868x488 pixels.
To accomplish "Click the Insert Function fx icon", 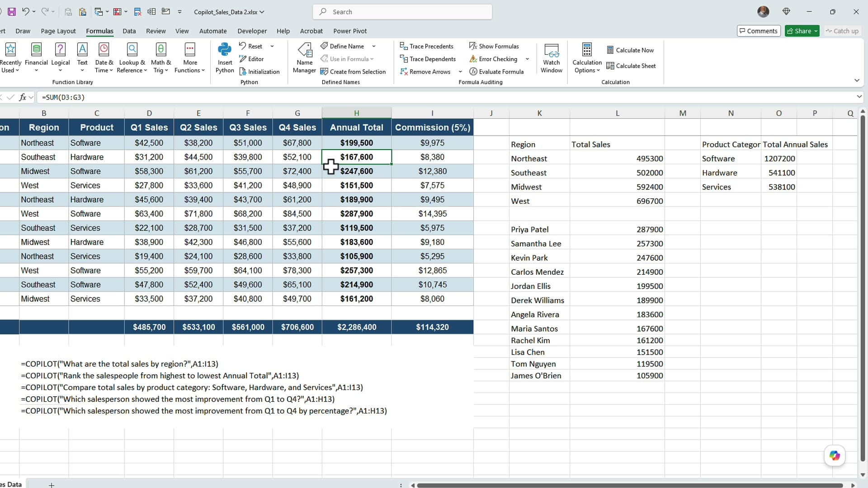I will [x=22, y=97].
